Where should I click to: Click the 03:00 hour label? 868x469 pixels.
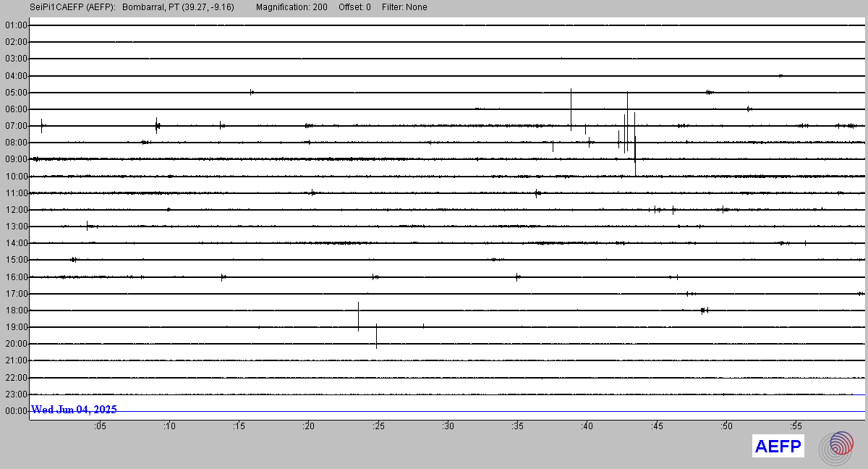tap(16, 59)
